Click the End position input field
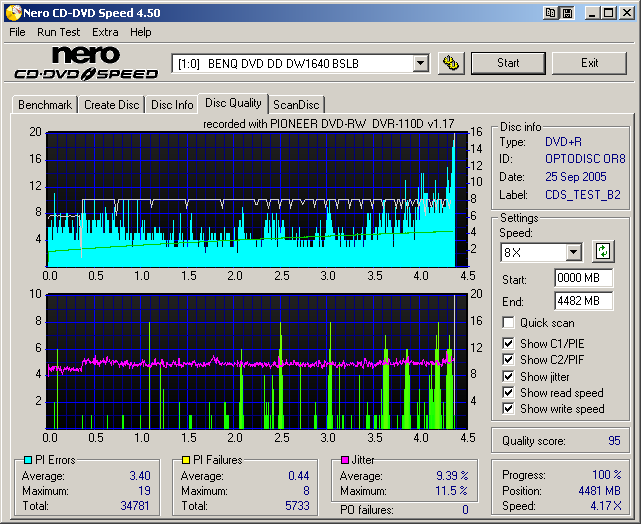Image resolution: width=641 pixels, height=524 pixels. click(583, 301)
